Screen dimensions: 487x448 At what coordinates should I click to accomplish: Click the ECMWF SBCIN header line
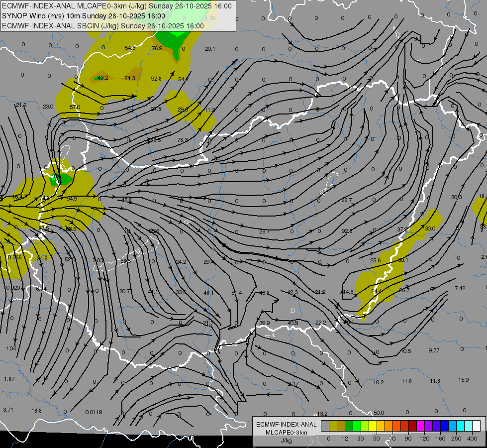[x=103, y=26]
